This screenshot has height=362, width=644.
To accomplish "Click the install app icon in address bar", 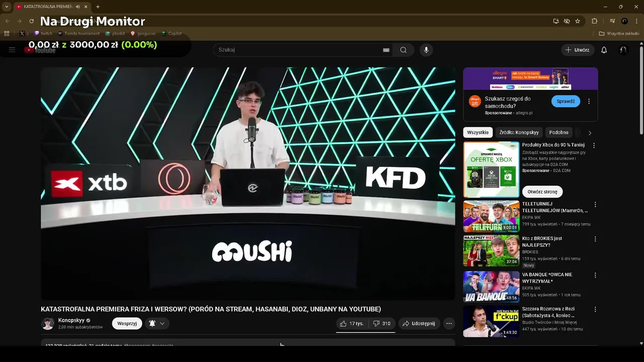I will (x=556, y=21).
